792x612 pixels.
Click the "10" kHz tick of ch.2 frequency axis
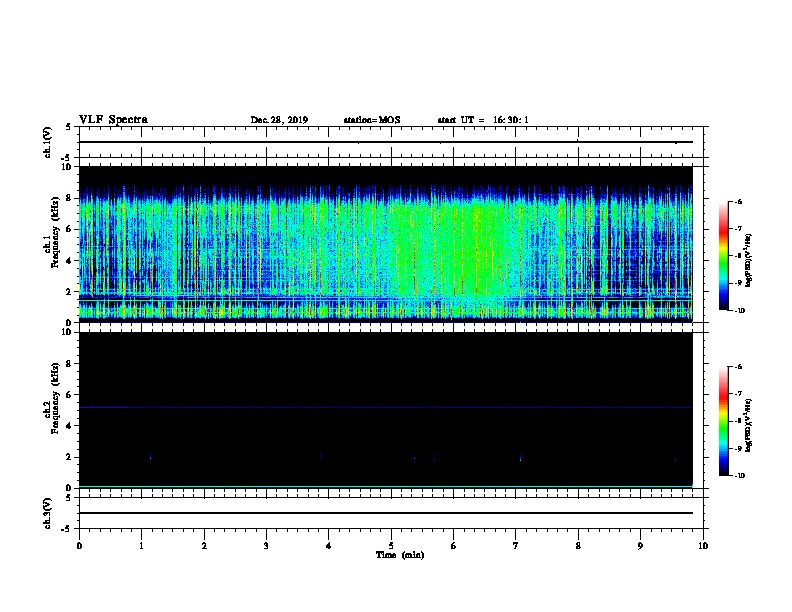click(x=67, y=332)
